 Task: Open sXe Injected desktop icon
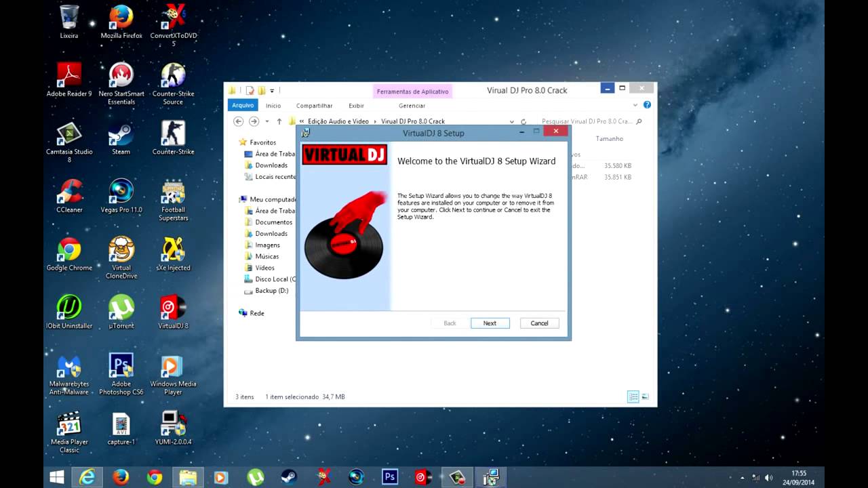click(x=174, y=254)
